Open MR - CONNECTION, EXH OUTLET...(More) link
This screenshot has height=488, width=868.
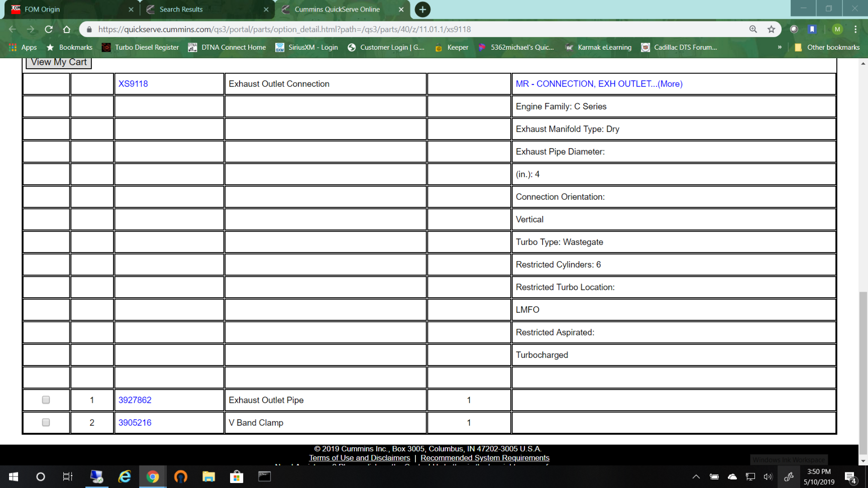coord(599,84)
